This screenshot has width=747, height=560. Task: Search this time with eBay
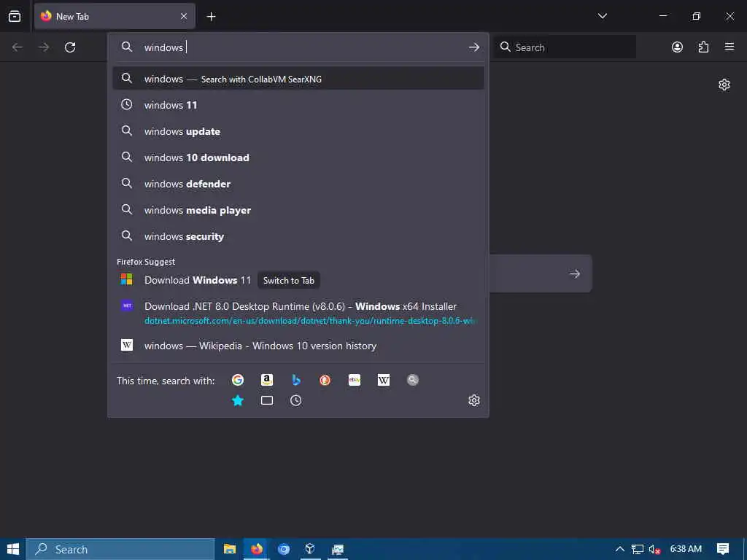355,380
